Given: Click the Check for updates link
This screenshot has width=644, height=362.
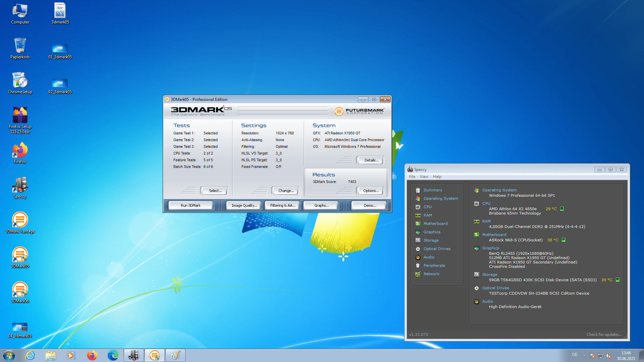Looking at the screenshot, I should 604,335.
